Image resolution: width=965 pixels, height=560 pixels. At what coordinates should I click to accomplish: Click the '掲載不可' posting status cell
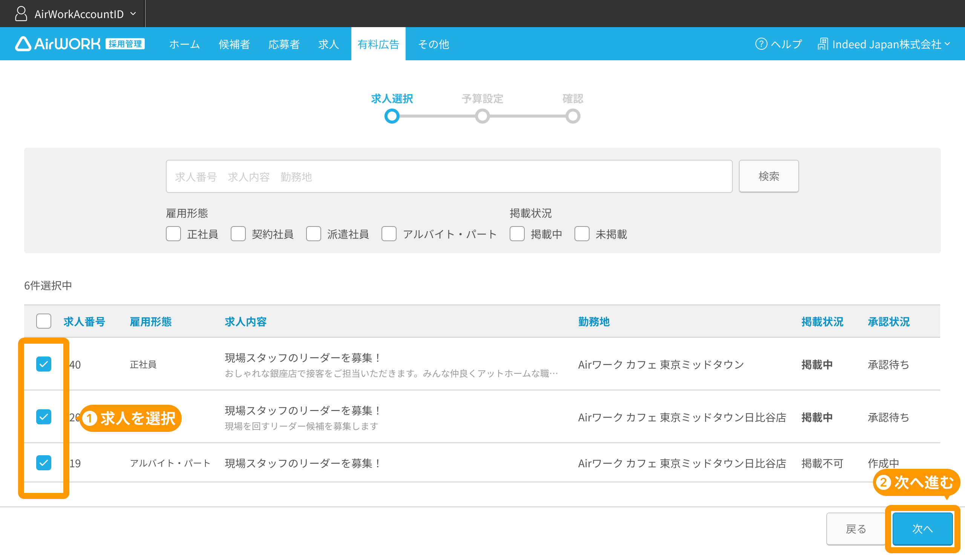[822, 463]
